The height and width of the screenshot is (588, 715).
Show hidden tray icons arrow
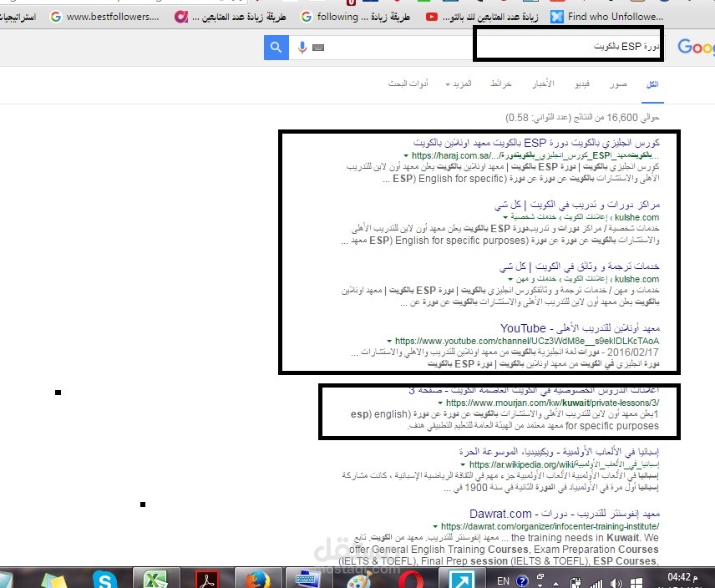(x=555, y=583)
